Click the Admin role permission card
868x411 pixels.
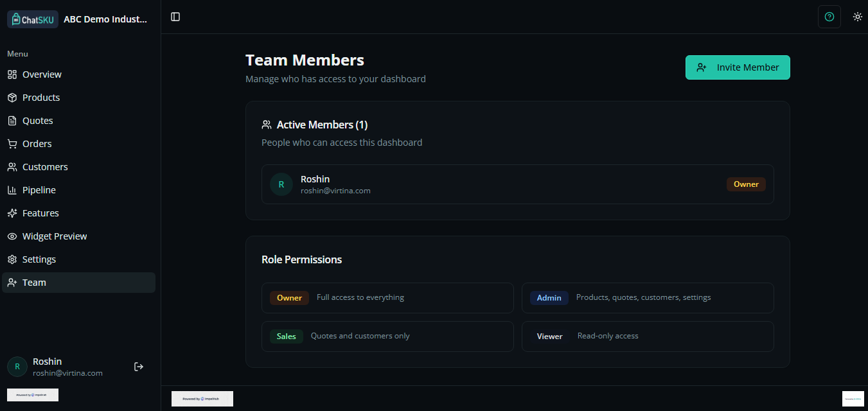coord(648,297)
